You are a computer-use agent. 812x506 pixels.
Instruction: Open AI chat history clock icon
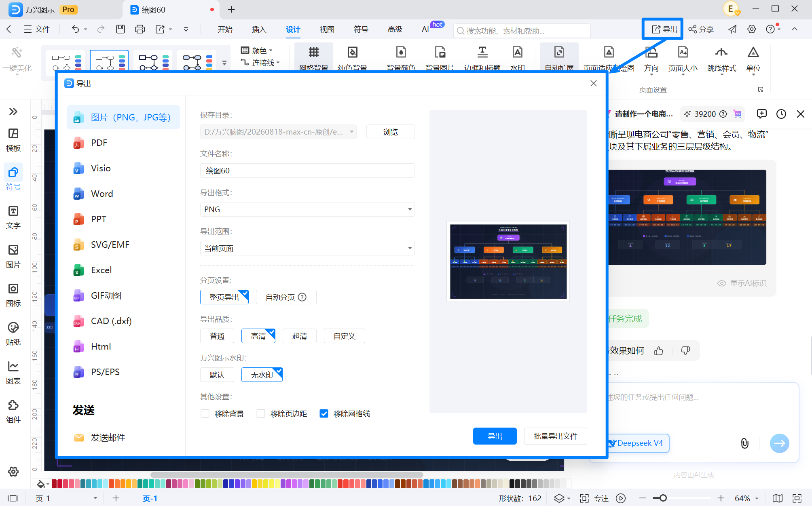click(x=781, y=114)
